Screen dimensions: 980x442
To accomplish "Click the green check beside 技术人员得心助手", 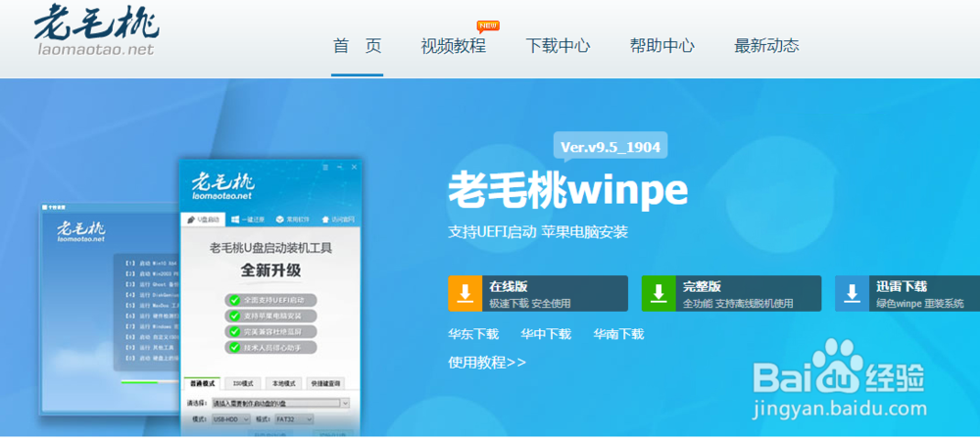I will tap(234, 346).
